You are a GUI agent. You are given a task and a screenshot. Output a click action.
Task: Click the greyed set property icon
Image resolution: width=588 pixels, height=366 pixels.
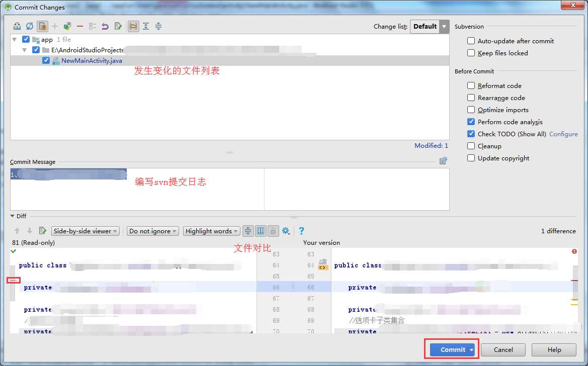[x=92, y=26]
